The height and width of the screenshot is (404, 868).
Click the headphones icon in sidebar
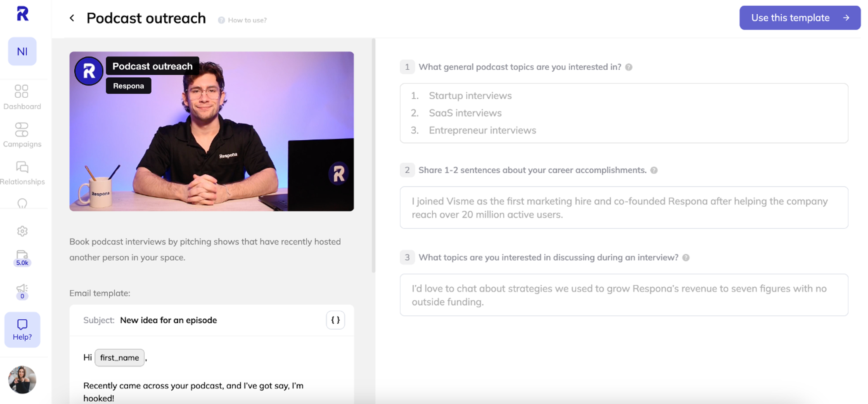[x=22, y=204]
